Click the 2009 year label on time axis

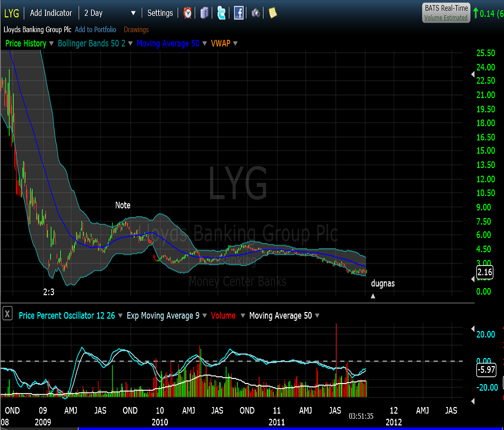[x=43, y=422]
